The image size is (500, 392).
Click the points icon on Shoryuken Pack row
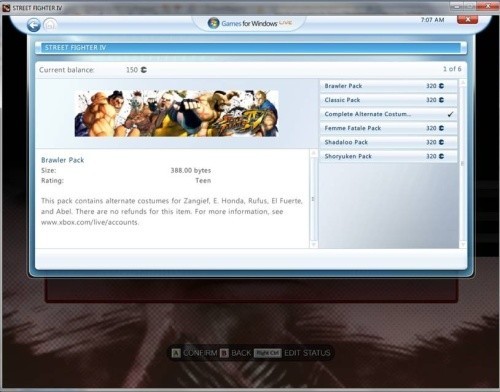click(441, 156)
